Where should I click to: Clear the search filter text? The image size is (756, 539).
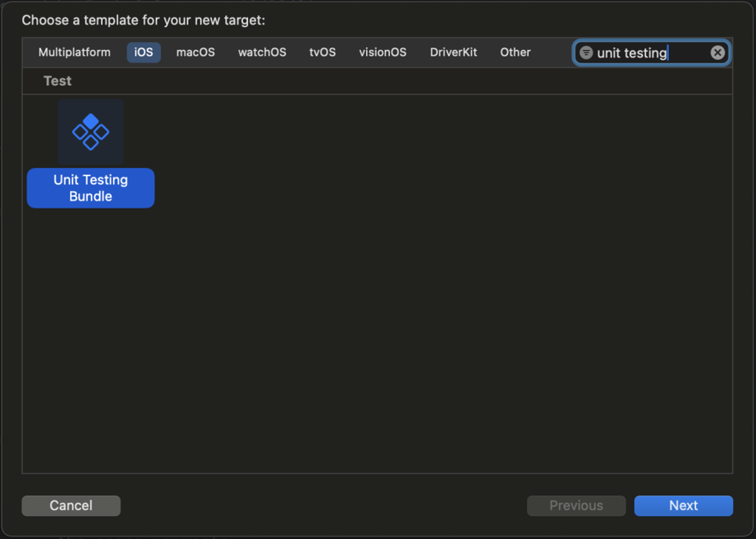point(717,53)
